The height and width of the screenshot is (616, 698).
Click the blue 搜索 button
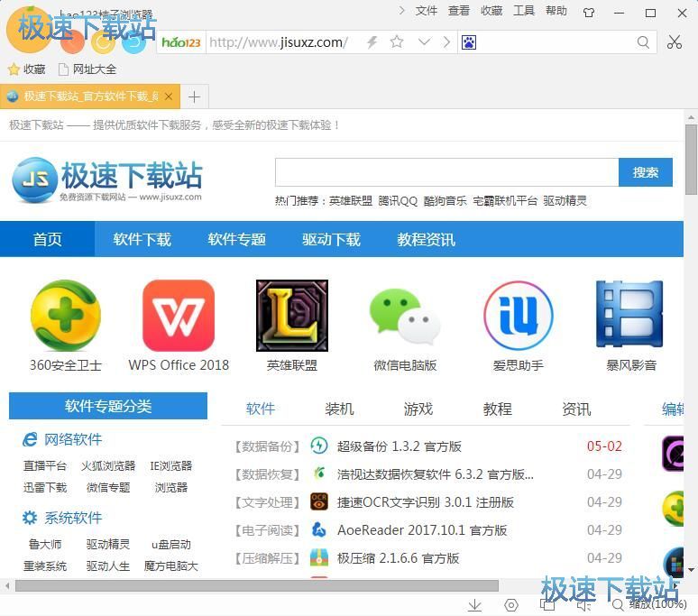pyautogui.click(x=645, y=172)
